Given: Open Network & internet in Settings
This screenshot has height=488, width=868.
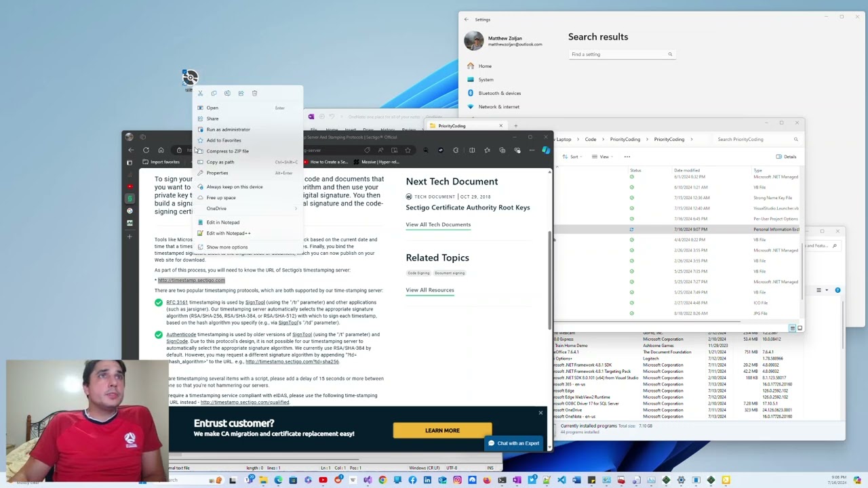Looking at the screenshot, I should click(x=498, y=106).
